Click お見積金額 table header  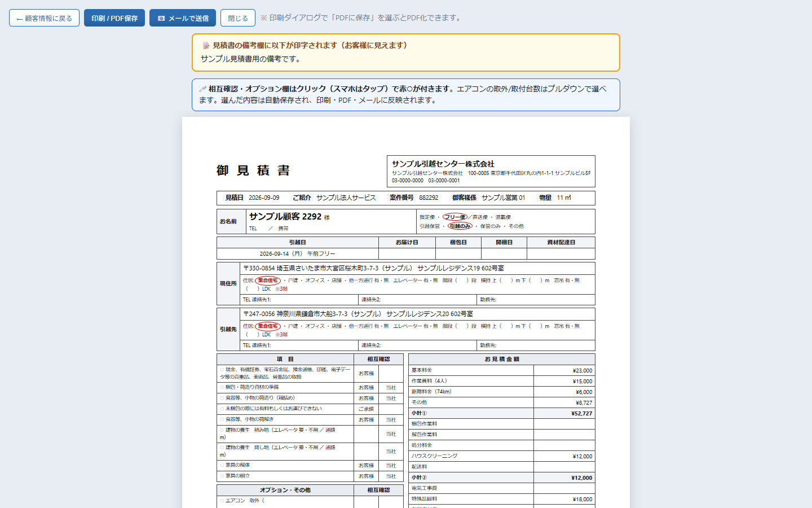pyautogui.click(x=502, y=359)
